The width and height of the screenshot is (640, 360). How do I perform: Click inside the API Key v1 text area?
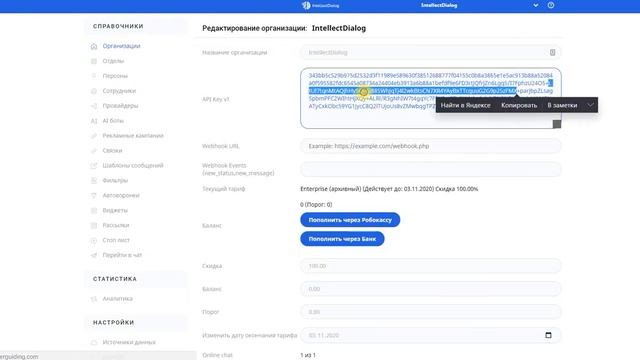[431, 98]
